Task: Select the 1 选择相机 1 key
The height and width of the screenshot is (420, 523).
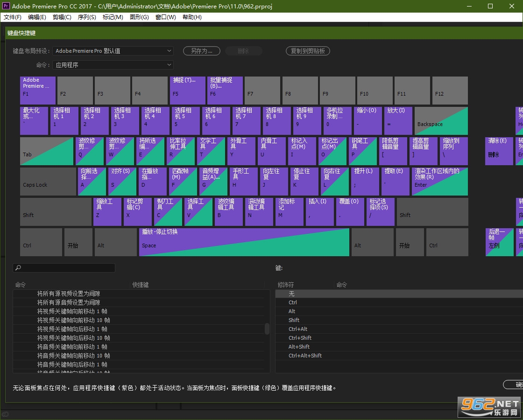Action: pyautogui.click(x=64, y=121)
